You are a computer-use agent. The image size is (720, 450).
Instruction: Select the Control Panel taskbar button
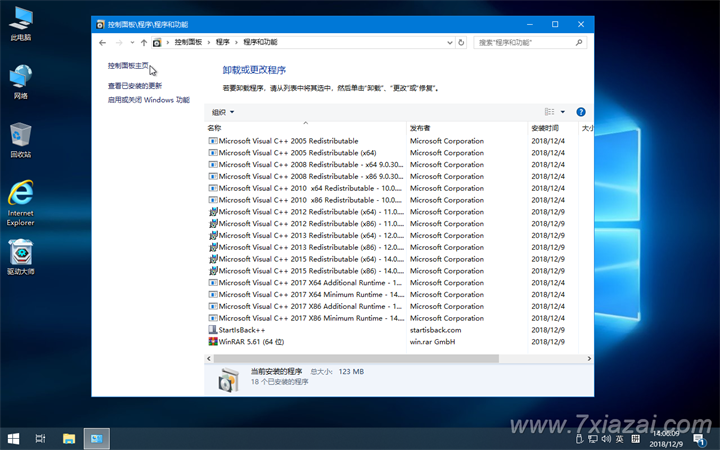coord(96,439)
